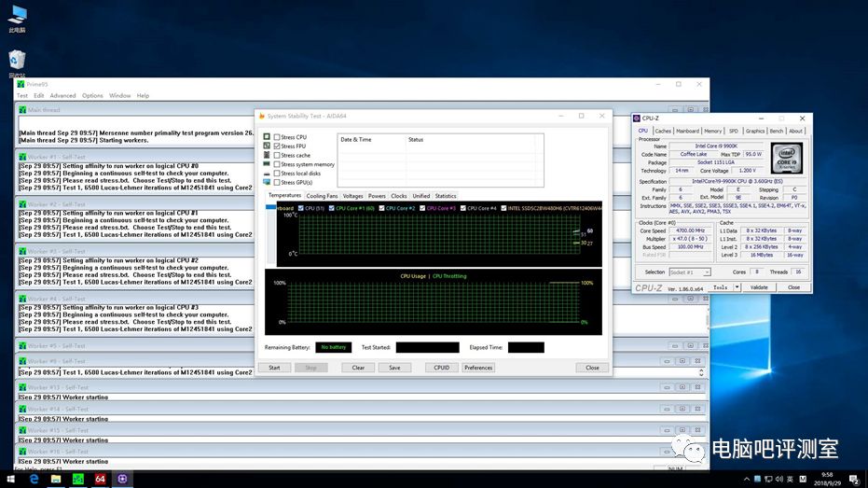Click the network icon in system tray
868x488 pixels.
pyautogui.click(x=768, y=480)
